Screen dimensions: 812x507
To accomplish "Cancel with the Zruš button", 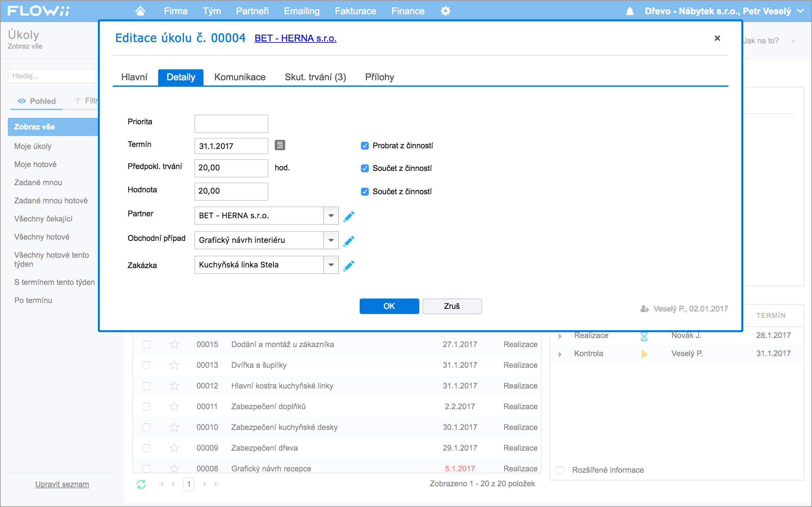I will tap(452, 306).
